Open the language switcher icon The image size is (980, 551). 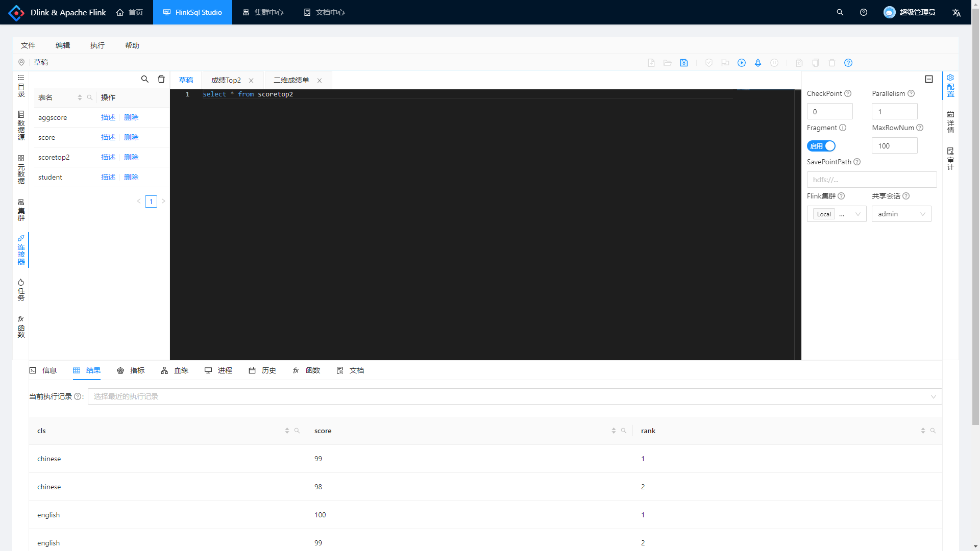957,12
